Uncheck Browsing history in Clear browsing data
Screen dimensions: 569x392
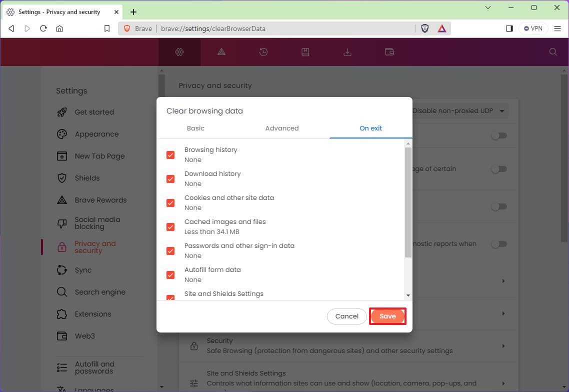click(x=170, y=154)
